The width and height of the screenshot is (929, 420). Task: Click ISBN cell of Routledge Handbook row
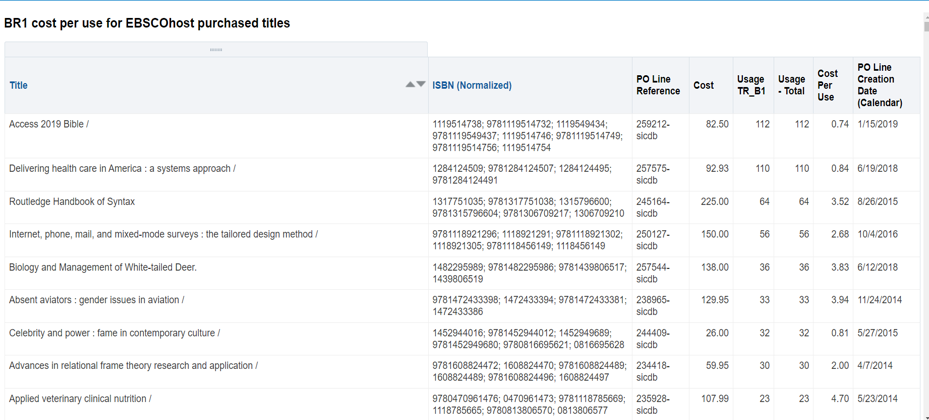coord(528,208)
